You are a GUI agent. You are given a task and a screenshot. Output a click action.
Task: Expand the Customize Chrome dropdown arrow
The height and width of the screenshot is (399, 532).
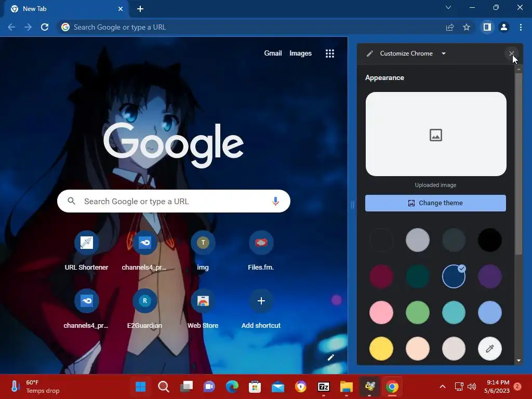444,54
